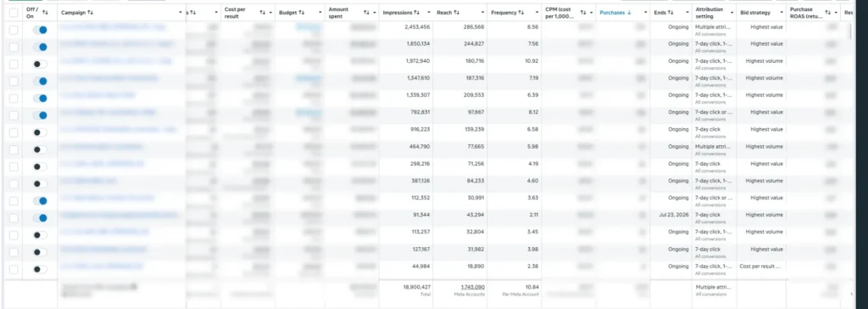Click the vertical scrollbar of the table
868x309 pixels.
[x=851, y=31]
